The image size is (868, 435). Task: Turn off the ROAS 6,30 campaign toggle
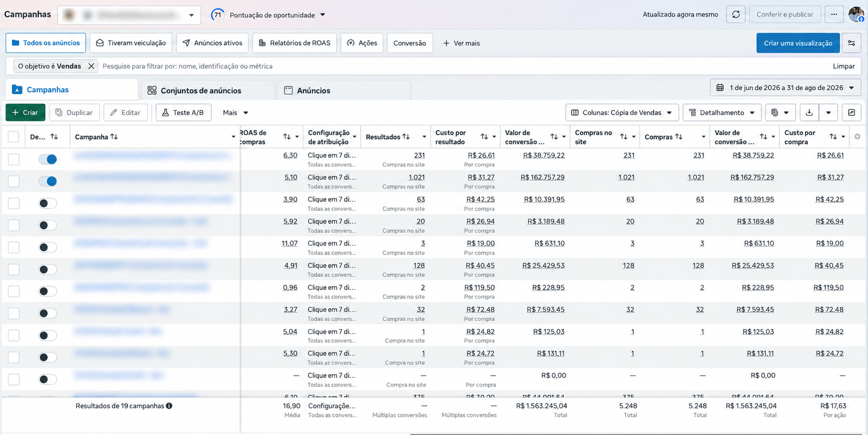(x=48, y=159)
